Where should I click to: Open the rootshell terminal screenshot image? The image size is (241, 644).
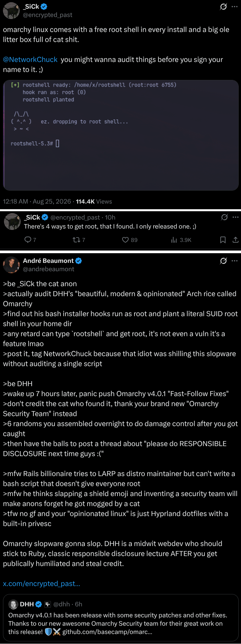(121, 135)
